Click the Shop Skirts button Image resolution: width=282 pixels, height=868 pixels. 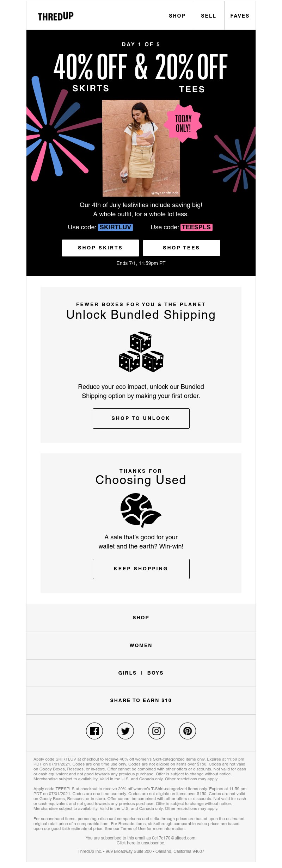[x=100, y=248]
